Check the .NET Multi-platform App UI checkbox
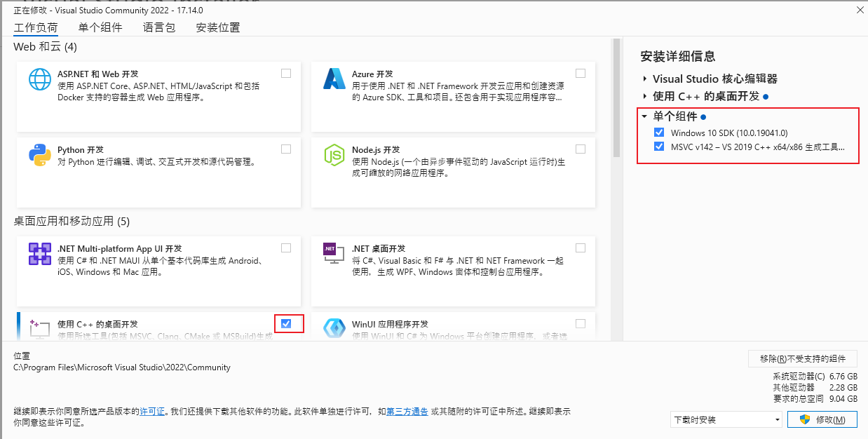Viewport: 868px width, 439px height. click(x=286, y=248)
